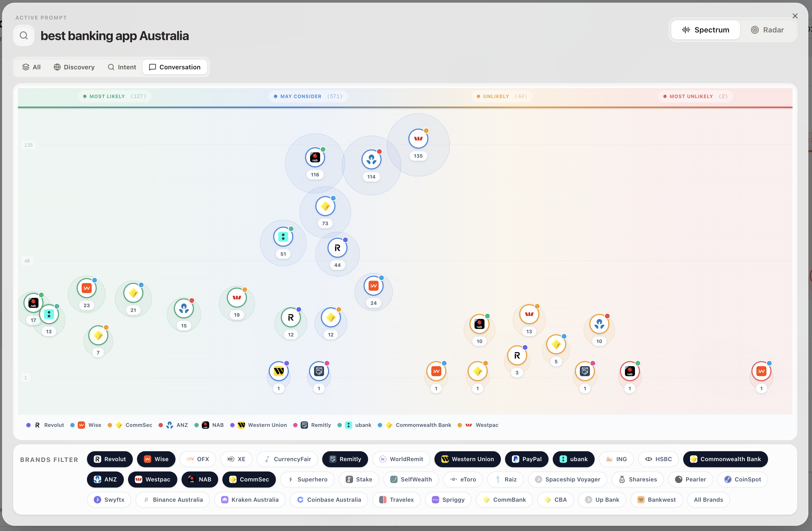812x531 pixels.
Task: Toggle the PayPal brand filter
Action: coord(526,459)
